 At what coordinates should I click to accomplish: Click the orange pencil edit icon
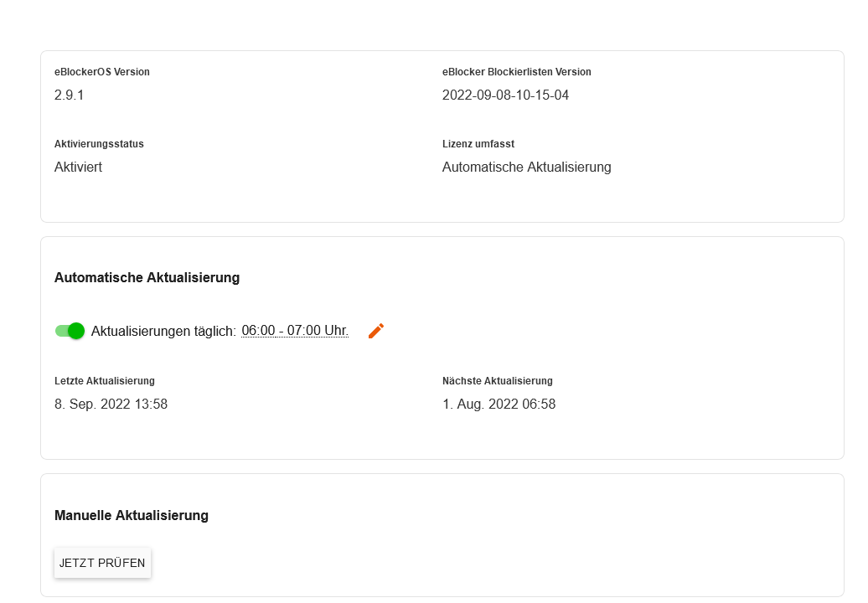tap(376, 331)
